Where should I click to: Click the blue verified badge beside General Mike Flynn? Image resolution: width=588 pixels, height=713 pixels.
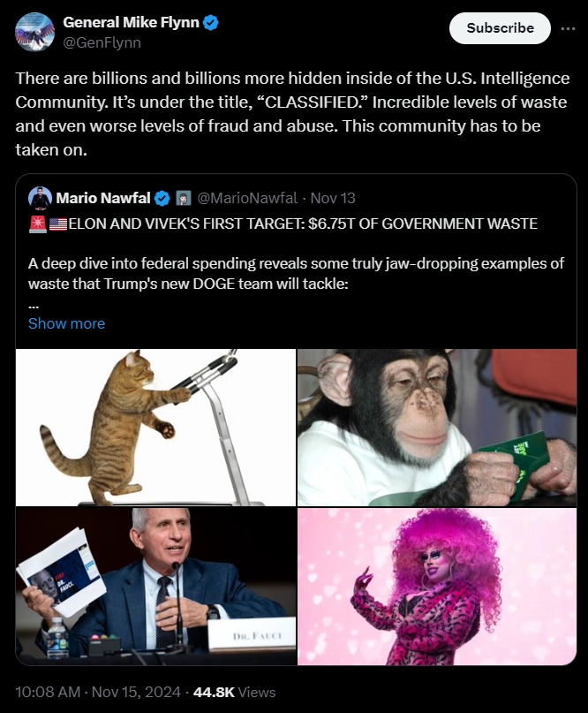(211, 22)
